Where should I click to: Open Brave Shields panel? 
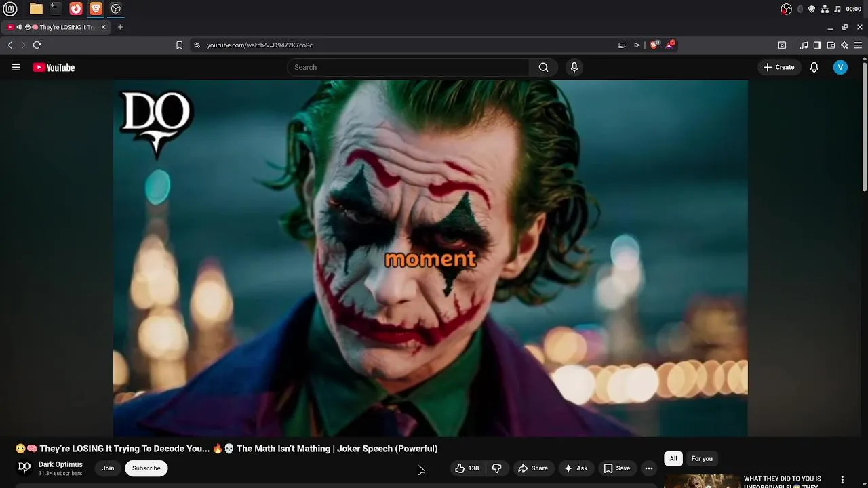click(654, 45)
